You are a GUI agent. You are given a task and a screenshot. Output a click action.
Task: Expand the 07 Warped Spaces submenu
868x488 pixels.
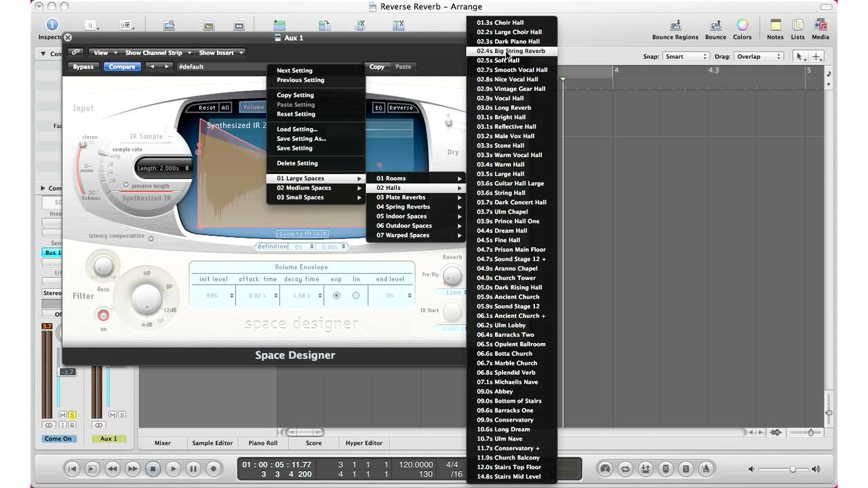[x=416, y=235]
